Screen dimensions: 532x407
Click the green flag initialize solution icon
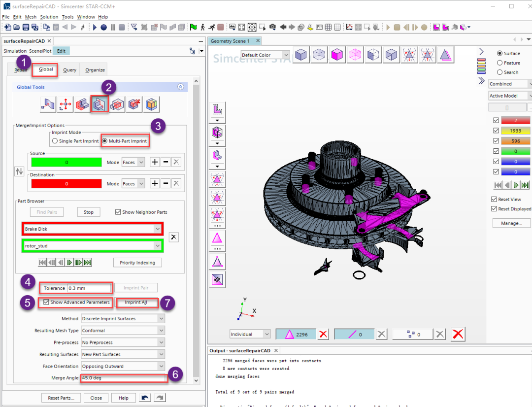(194, 27)
